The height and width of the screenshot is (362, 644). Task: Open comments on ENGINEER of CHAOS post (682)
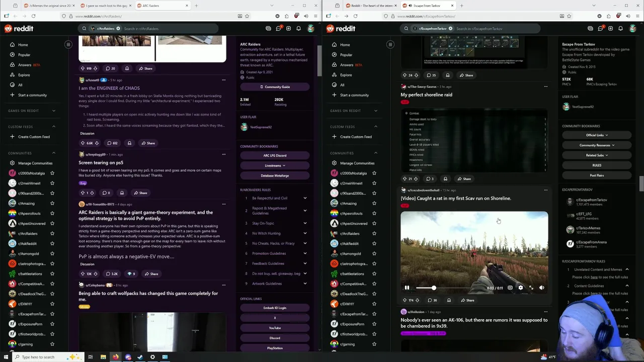point(112,143)
